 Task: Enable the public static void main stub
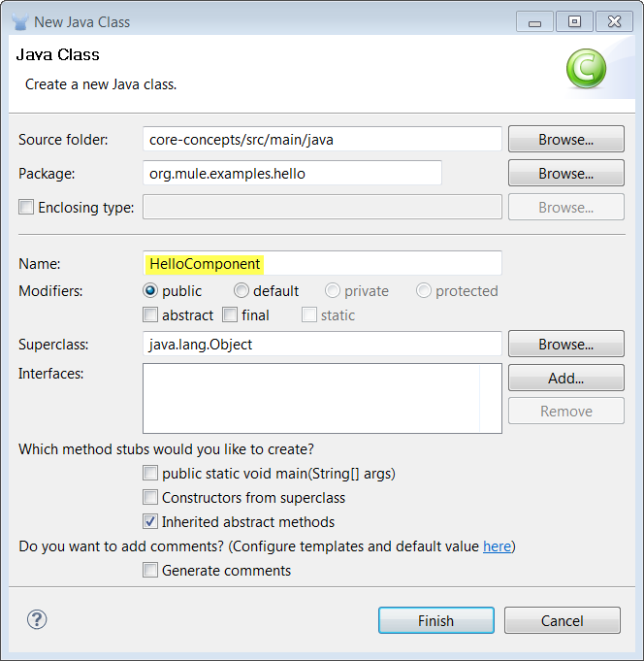click(x=150, y=474)
